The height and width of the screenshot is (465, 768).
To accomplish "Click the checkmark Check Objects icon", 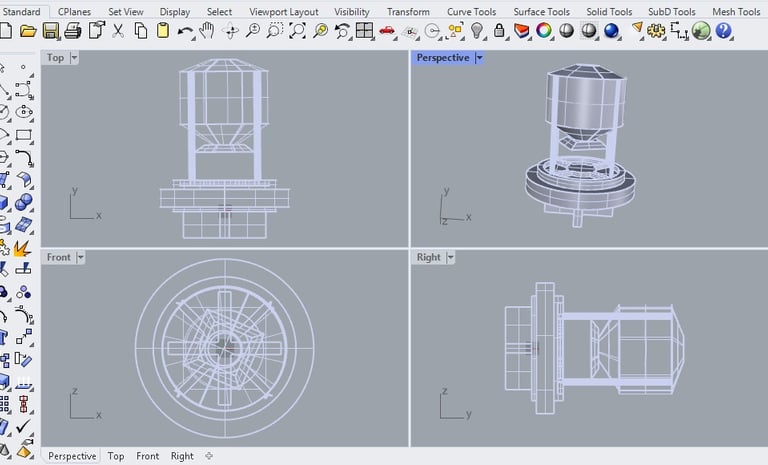I will [23, 426].
